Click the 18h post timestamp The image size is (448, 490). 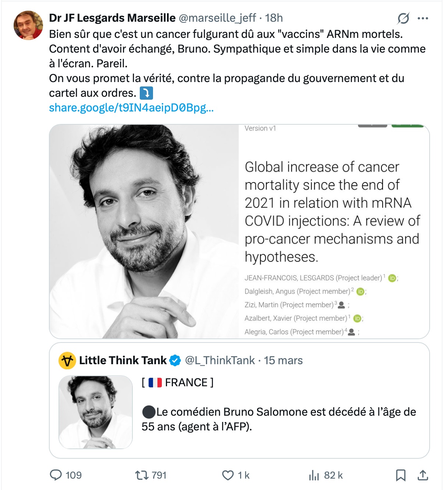click(x=274, y=18)
